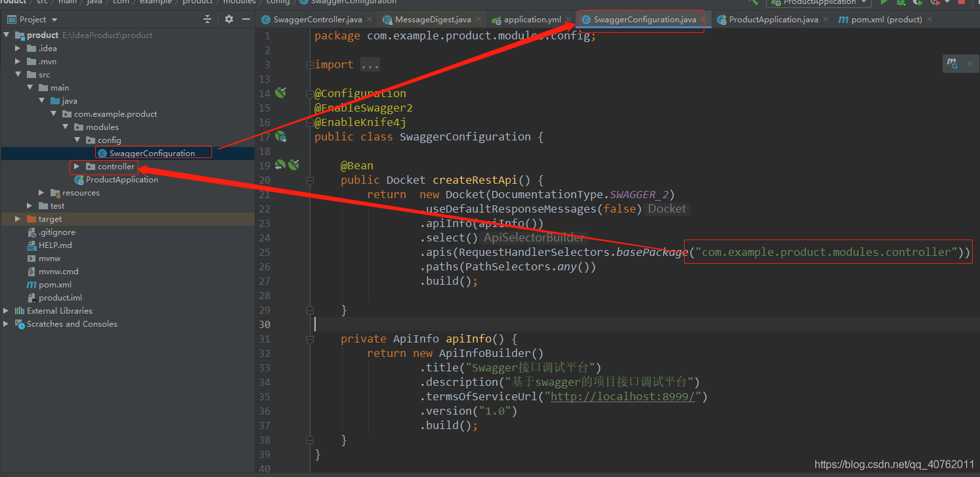Image resolution: width=980 pixels, height=477 pixels.
Task: Close the pom.xml (product) tab
Action: pyautogui.click(x=929, y=20)
